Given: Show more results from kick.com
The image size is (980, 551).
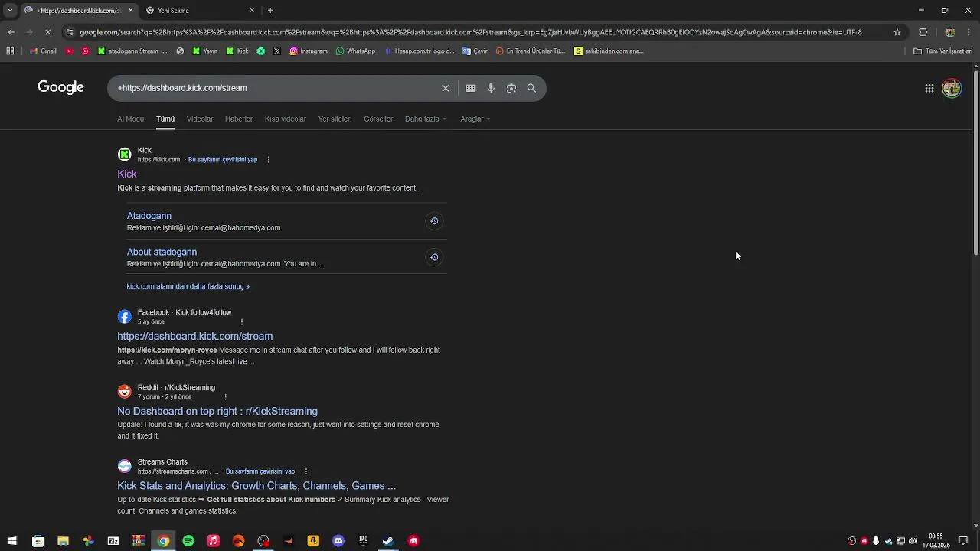Looking at the screenshot, I should tap(188, 286).
